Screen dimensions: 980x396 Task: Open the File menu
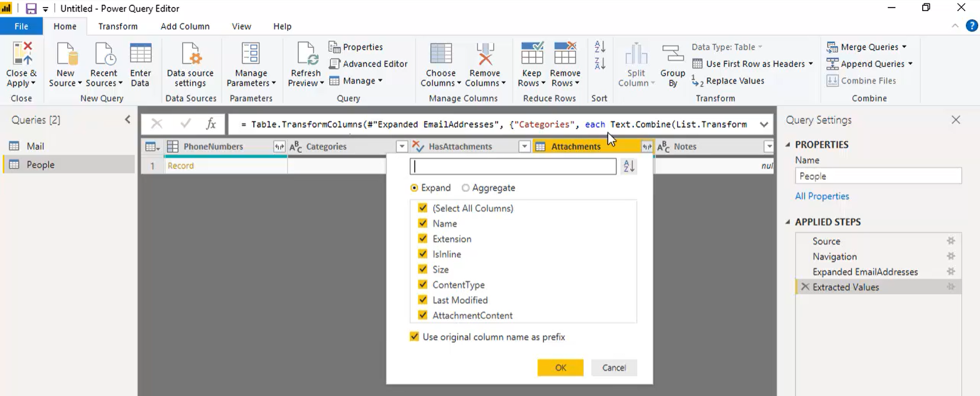21,26
